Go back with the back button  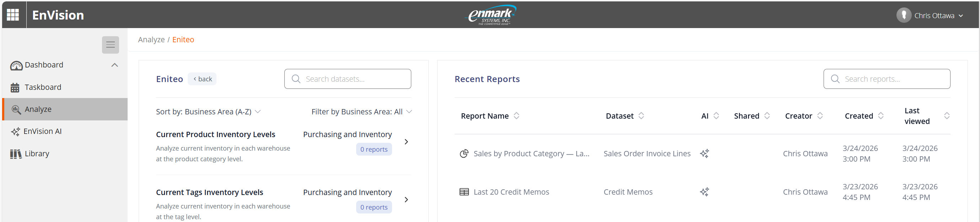tap(202, 79)
